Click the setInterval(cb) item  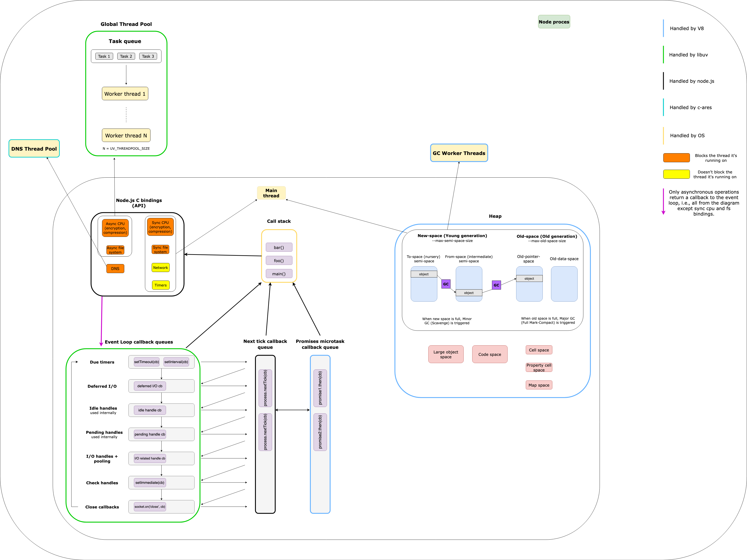click(176, 362)
